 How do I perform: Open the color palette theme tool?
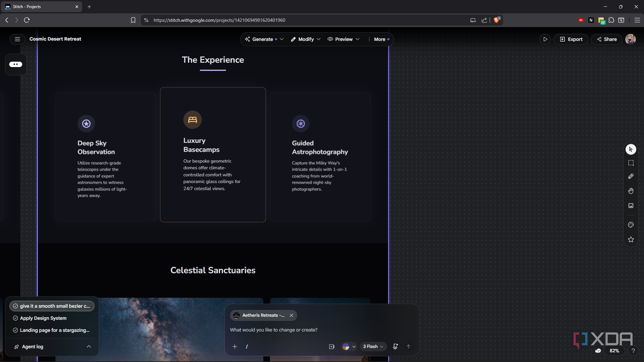click(x=631, y=225)
